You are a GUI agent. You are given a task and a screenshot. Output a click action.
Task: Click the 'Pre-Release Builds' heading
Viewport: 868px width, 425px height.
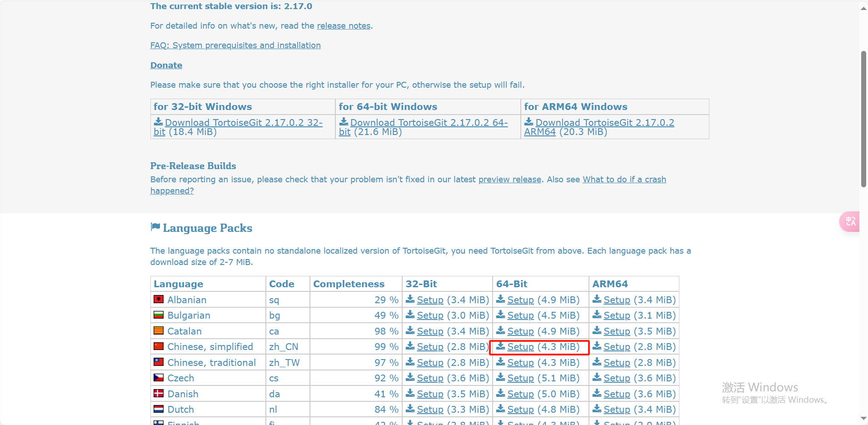pyautogui.click(x=193, y=166)
